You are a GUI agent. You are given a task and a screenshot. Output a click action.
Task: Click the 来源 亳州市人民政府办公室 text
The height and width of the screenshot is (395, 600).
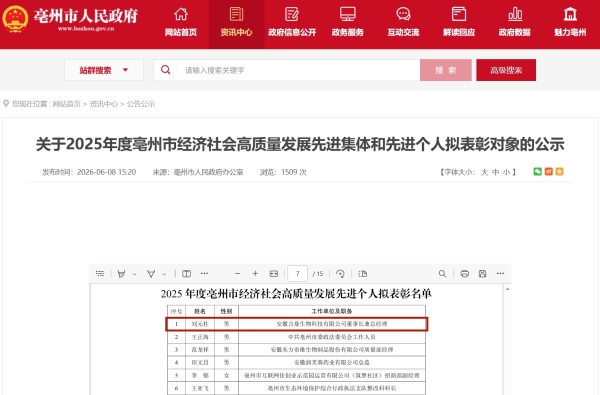(x=198, y=172)
